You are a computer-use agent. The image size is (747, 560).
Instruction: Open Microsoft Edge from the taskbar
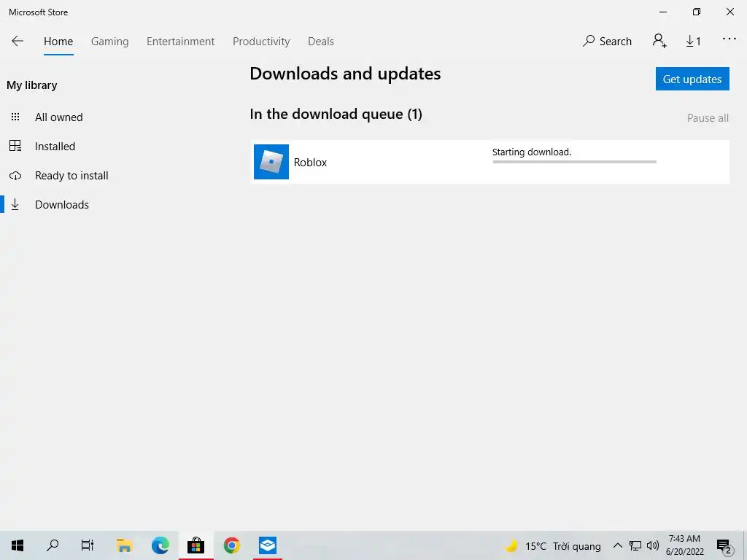pos(160,545)
